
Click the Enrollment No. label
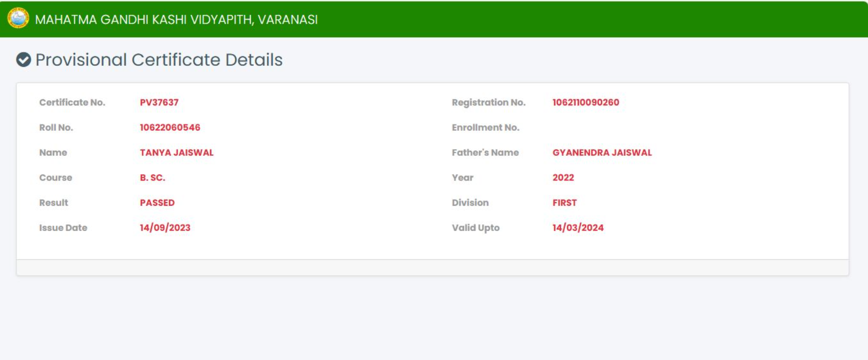[x=485, y=128]
